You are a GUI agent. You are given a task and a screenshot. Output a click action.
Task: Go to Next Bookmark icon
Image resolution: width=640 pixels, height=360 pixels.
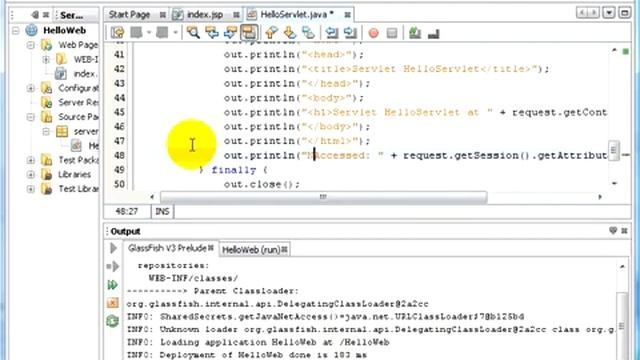tap(290, 33)
